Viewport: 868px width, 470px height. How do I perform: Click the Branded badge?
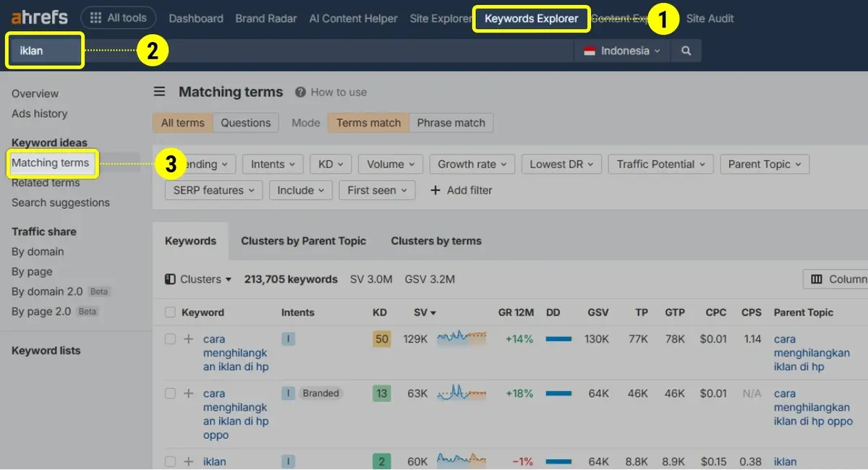[x=320, y=393]
